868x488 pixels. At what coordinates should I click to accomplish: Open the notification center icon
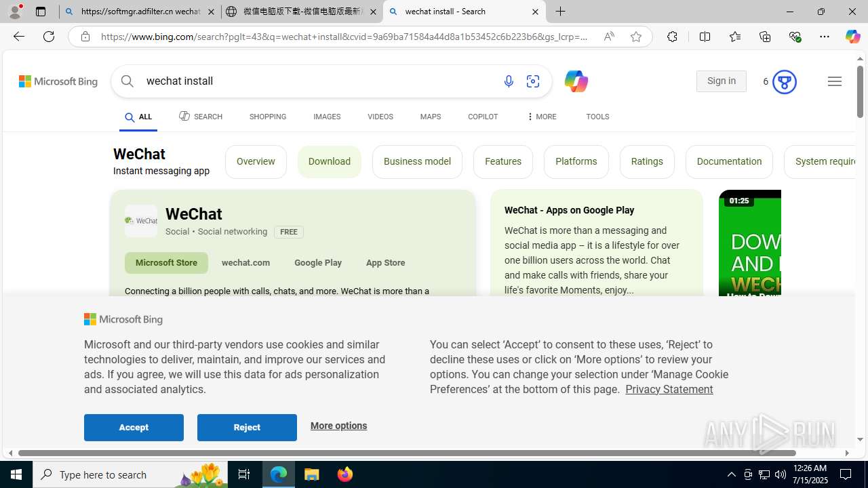[846, 474]
